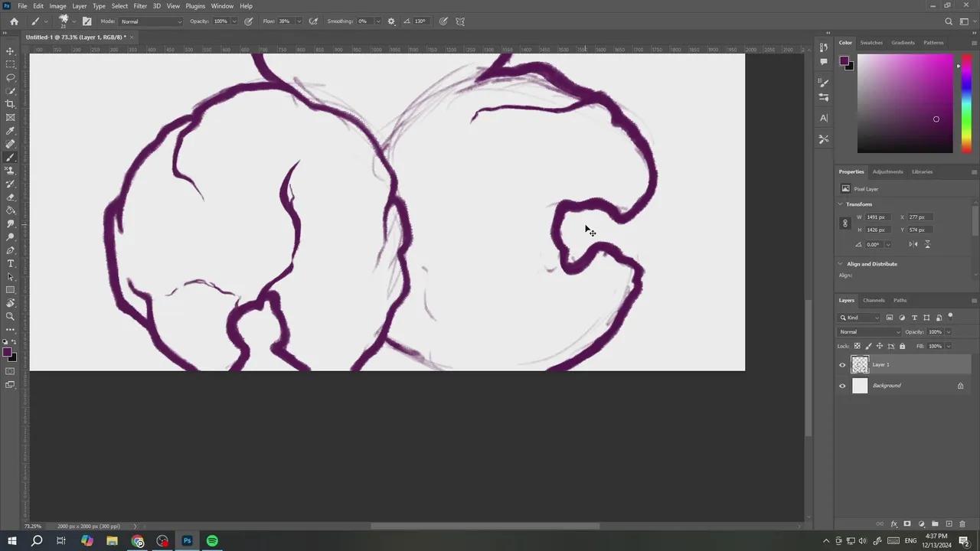Viewport: 980px width, 551px height.
Task: Delete layer with trash icon
Action: (962, 524)
